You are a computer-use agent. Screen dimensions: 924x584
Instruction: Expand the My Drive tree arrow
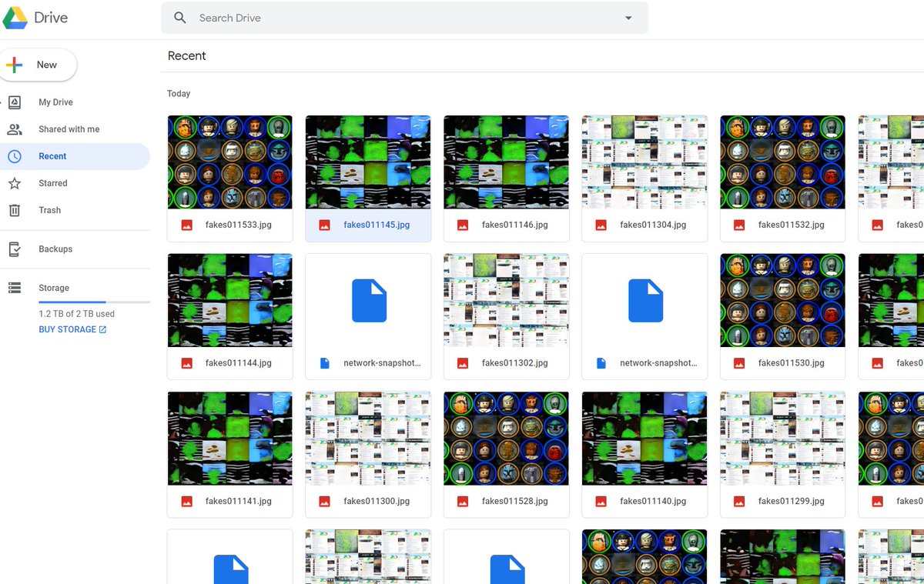click(x=2, y=102)
